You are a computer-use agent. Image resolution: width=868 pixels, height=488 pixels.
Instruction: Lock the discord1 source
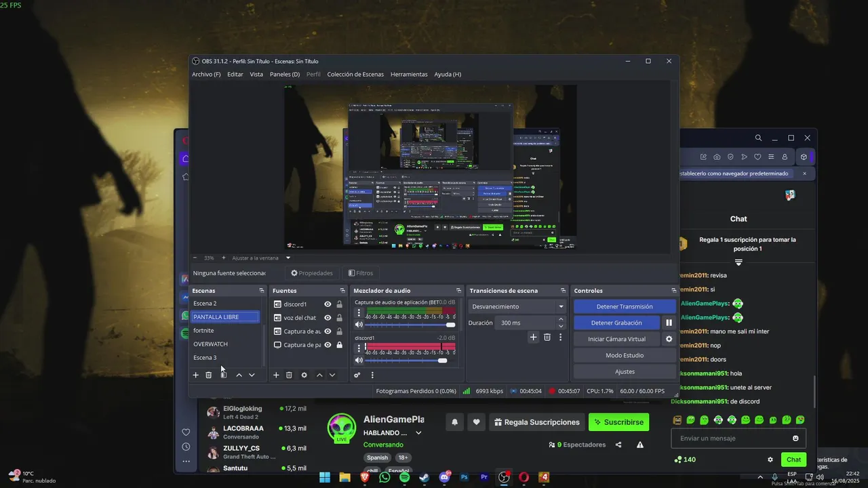coord(339,304)
